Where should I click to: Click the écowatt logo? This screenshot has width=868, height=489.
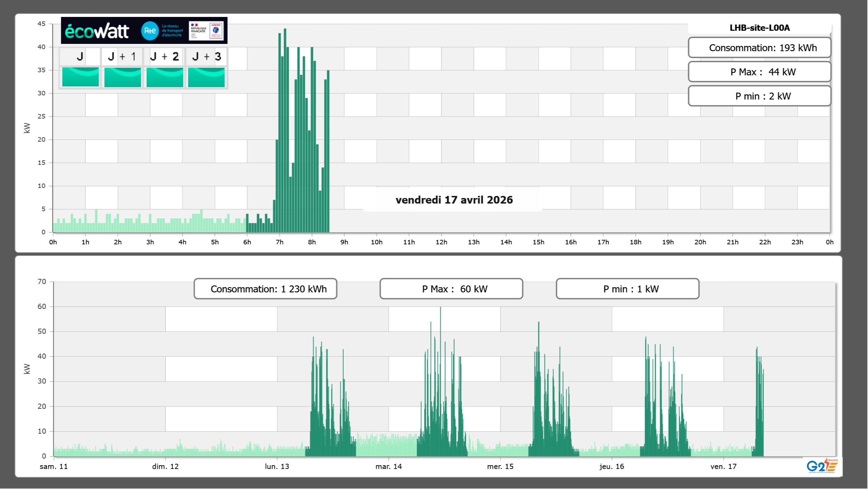[x=97, y=31]
